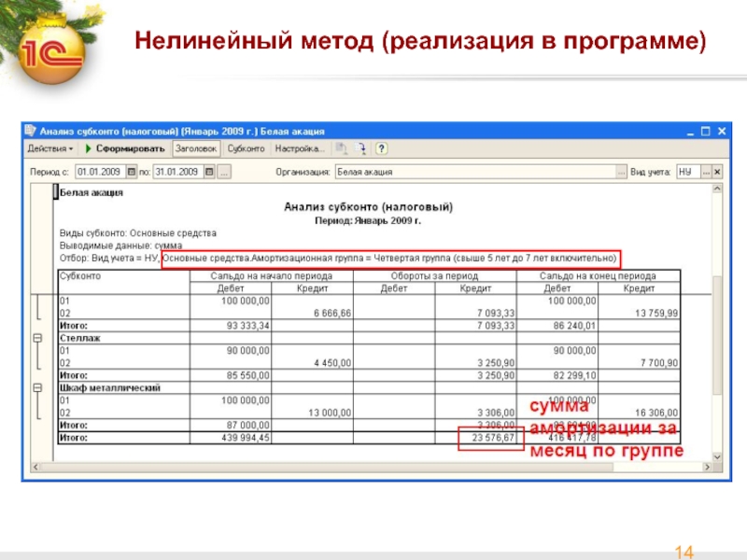Image resolution: width=747 pixels, height=560 pixels.
Task: Click the Виды субконто: Основные средства line
Action: (x=137, y=233)
